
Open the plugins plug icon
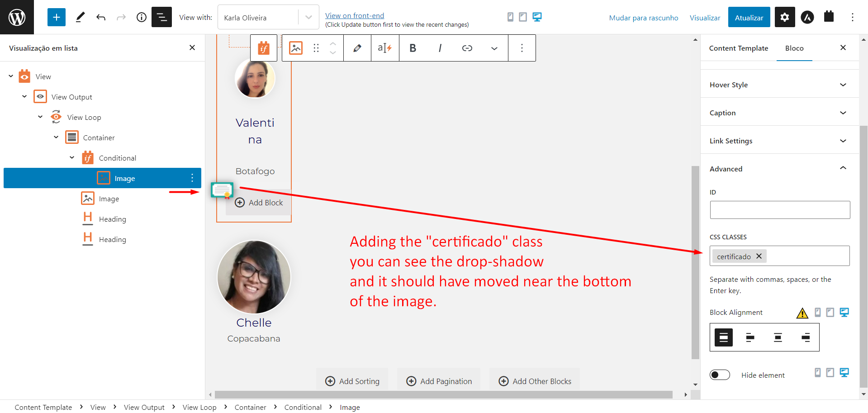pos(829,17)
